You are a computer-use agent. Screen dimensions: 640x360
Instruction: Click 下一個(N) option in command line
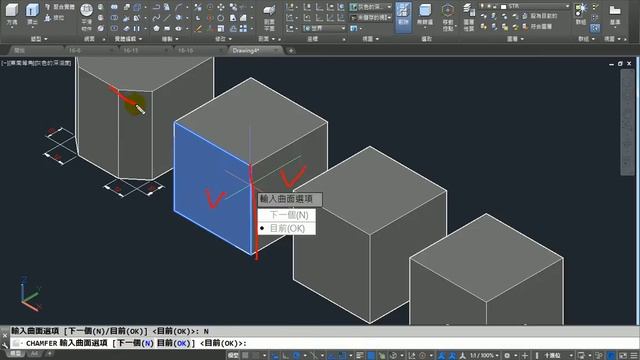tap(136, 343)
